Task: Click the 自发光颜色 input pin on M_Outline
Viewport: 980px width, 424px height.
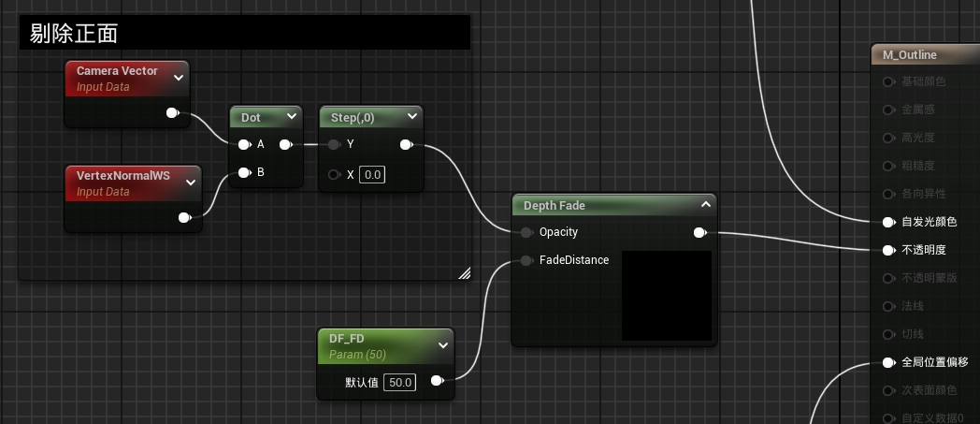Action: click(x=887, y=223)
